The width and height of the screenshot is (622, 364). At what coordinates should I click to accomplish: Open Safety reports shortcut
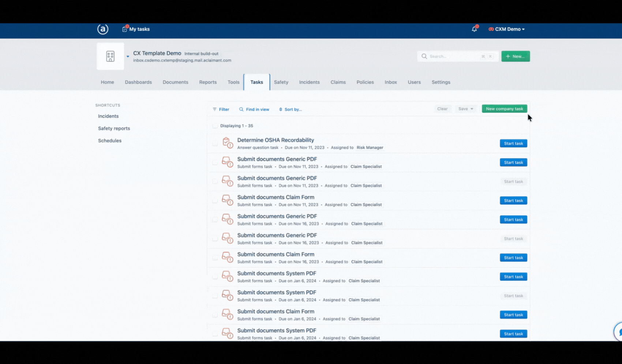click(114, 128)
